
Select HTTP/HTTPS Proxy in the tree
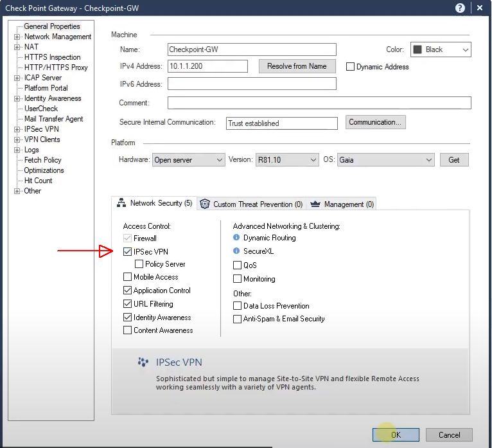point(56,67)
